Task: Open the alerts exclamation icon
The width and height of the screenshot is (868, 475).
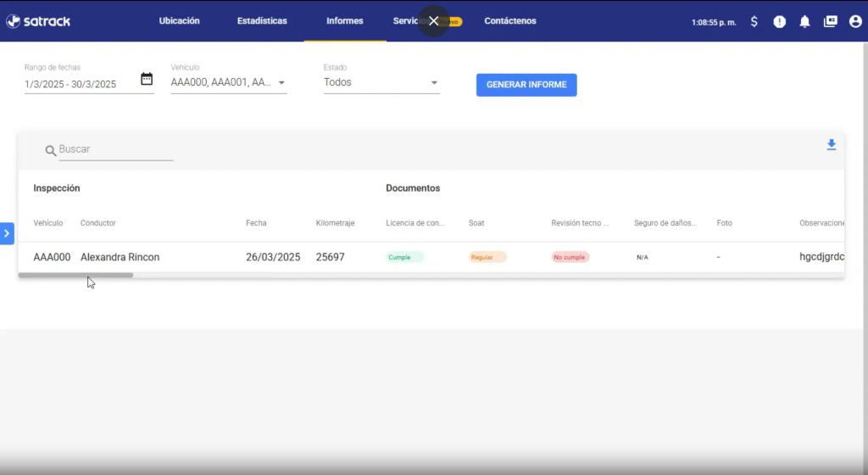Action: tap(780, 21)
